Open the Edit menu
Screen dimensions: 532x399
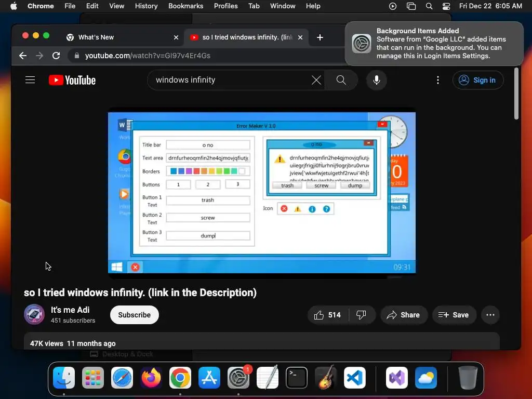pos(92,6)
